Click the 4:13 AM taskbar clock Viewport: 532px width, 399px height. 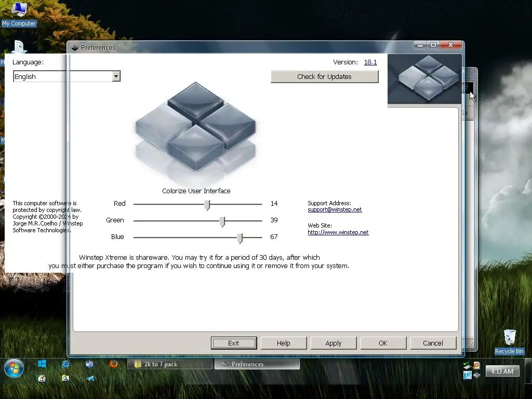(502, 371)
